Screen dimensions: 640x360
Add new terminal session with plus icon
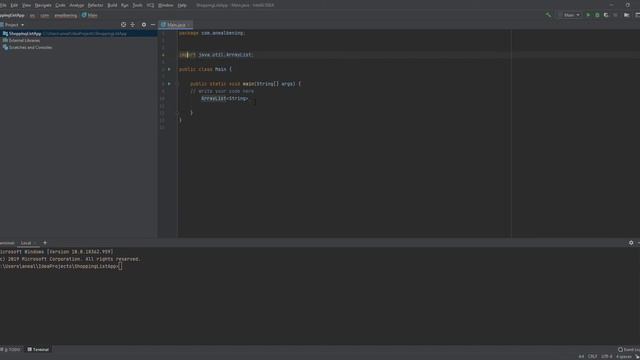(x=45, y=243)
